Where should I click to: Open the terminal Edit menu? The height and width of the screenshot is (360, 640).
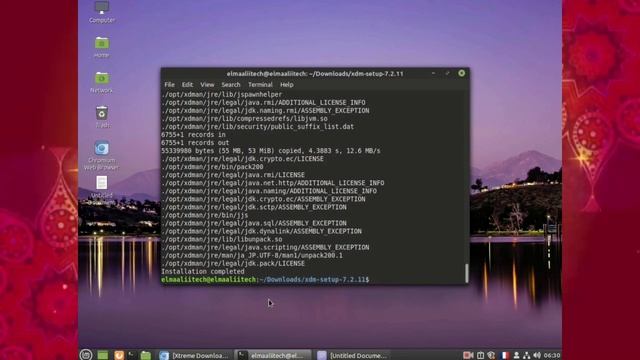(187, 84)
